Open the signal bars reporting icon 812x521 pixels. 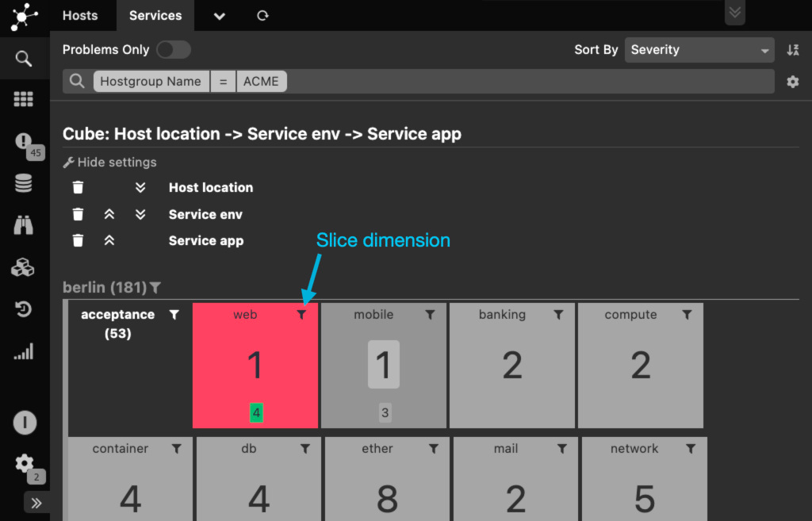23,351
